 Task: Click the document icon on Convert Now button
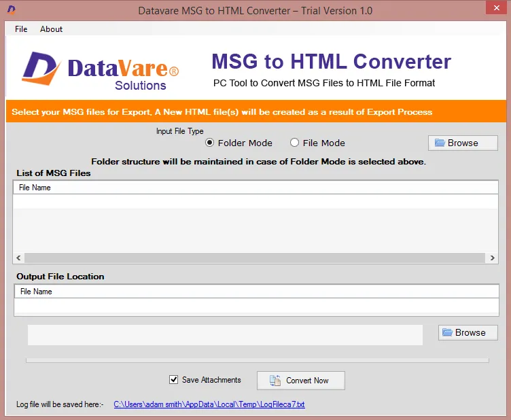click(275, 381)
